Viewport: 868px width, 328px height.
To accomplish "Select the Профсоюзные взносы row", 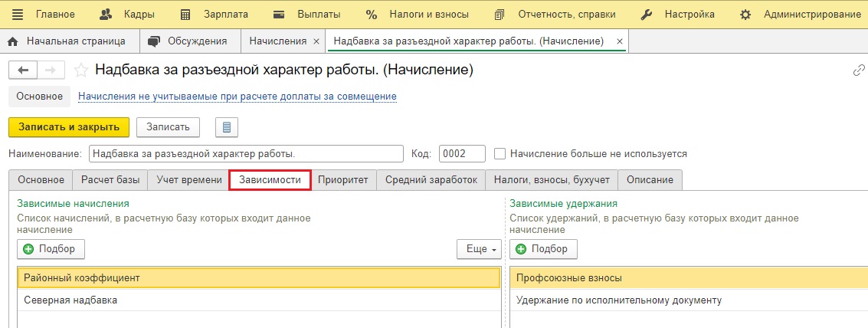I will coord(689,278).
